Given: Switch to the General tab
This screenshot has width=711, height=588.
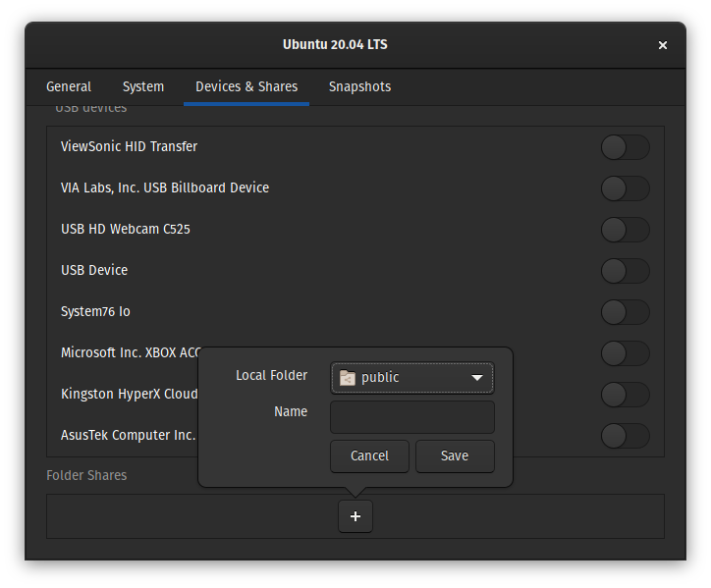Looking at the screenshot, I should tap(69, 86).
